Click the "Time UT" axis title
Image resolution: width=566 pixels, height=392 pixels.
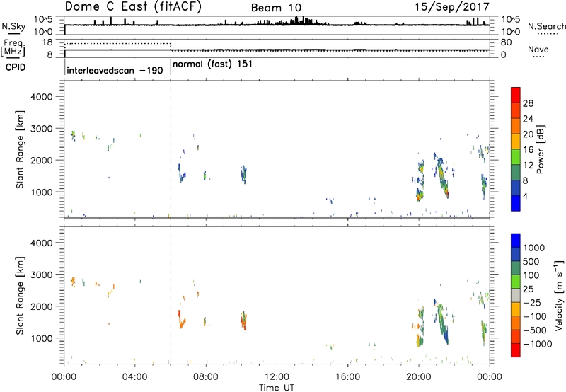(277, 387)
